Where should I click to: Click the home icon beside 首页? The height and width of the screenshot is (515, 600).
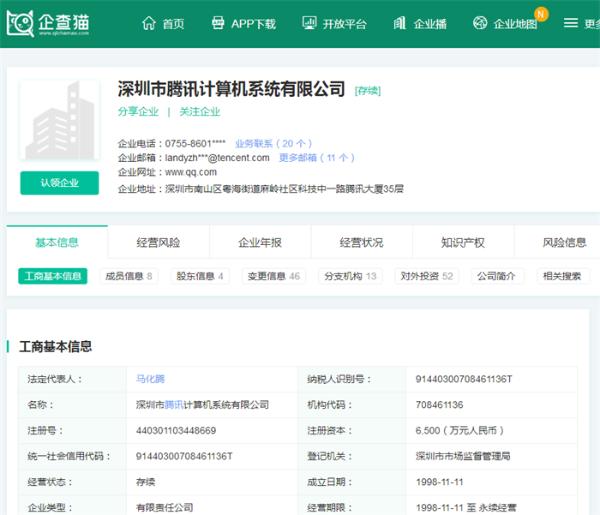[x=149, y=23]
